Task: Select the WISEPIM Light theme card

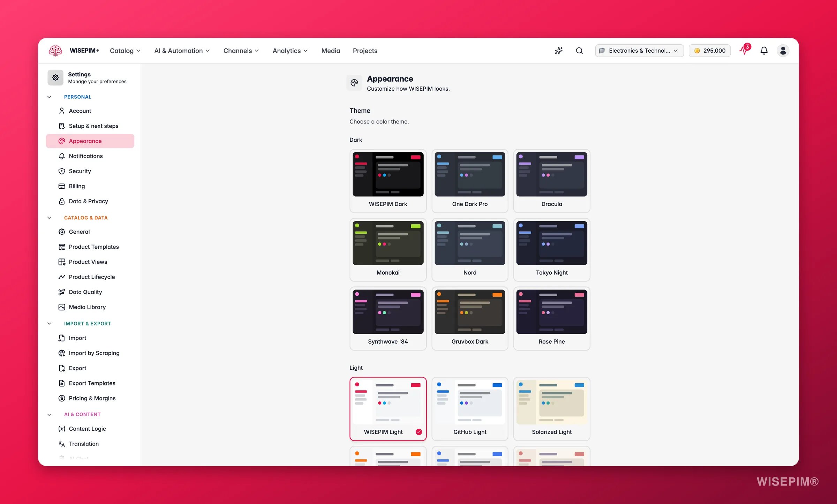Action: (x=388, y=409)
